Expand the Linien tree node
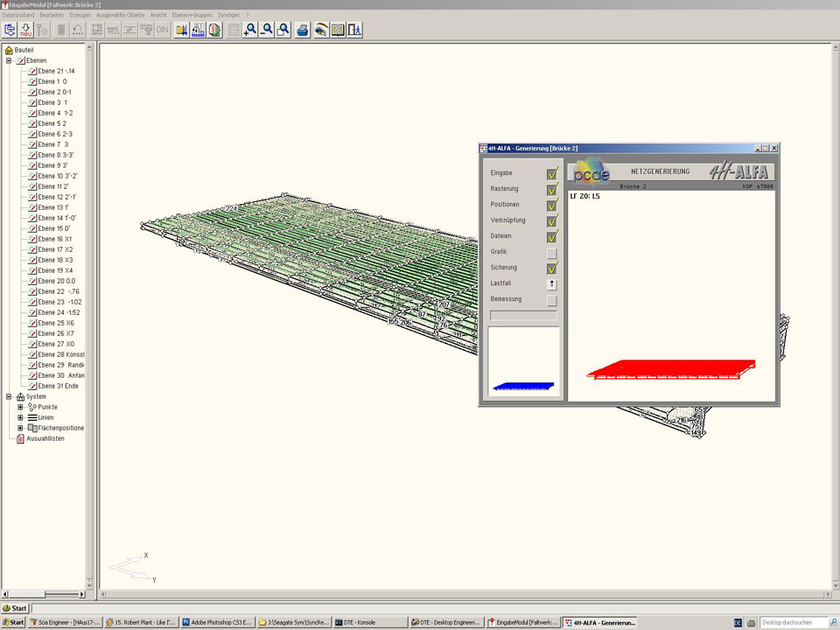 click(x=20, y=417)
